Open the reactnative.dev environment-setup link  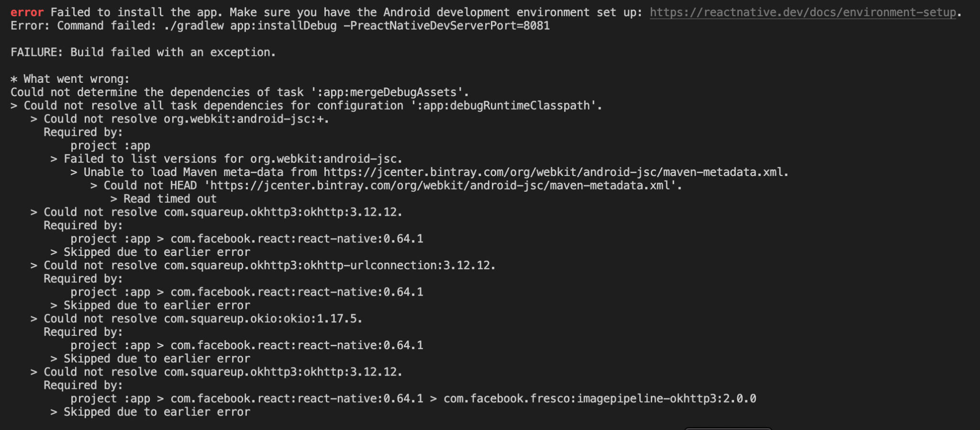(x=802, y=12)
